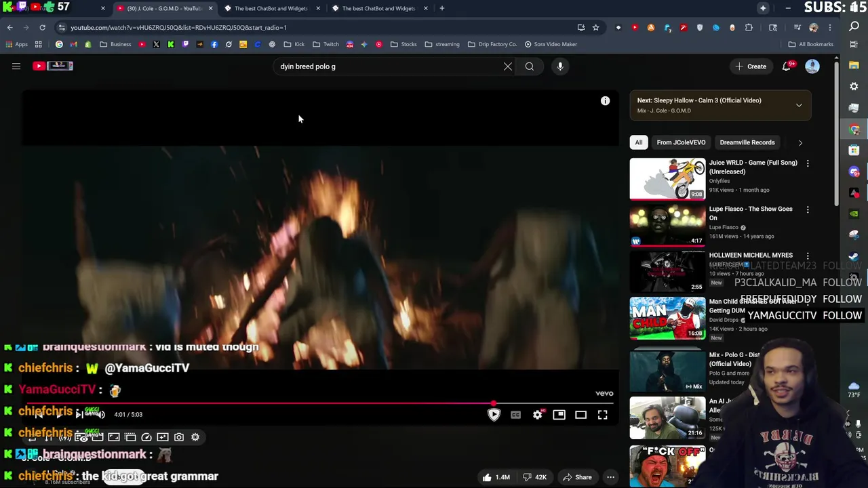This screenshot has width=868, height=488.
Task: Open File Explorer in side taskbar
Action: (x=854, y=66)
